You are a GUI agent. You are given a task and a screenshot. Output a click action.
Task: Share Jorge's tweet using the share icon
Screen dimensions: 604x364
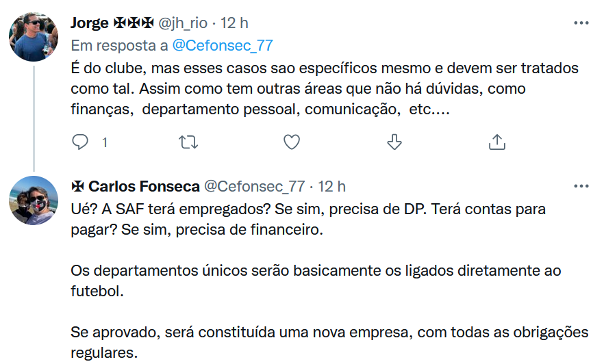pos(496,142)
